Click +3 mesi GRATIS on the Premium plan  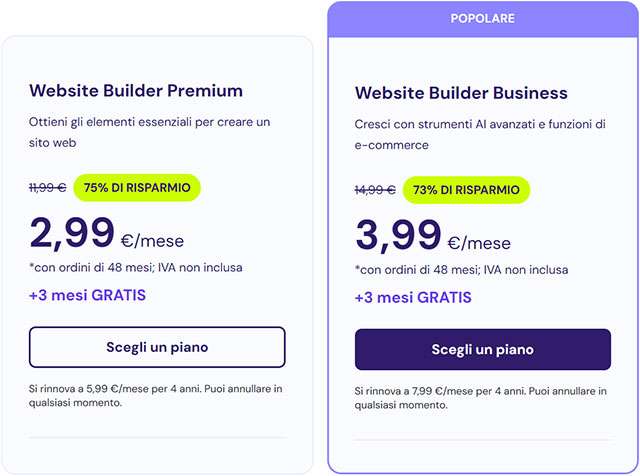pyautogui.click(x=88, y=295)
